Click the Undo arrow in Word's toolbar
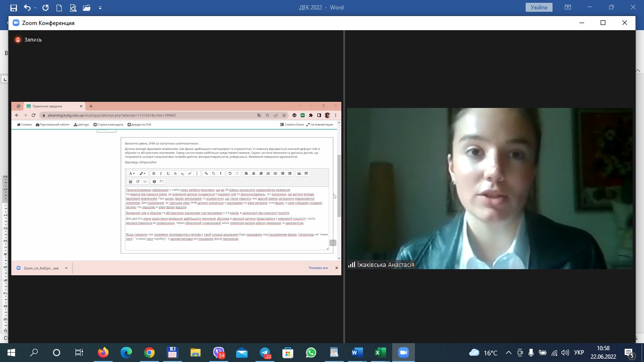The width and height of the screenshot is (644, 362). (x=27, y=8)
